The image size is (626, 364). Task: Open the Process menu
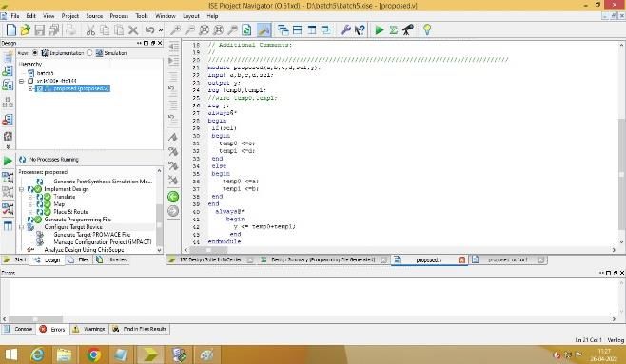point(119,16)
